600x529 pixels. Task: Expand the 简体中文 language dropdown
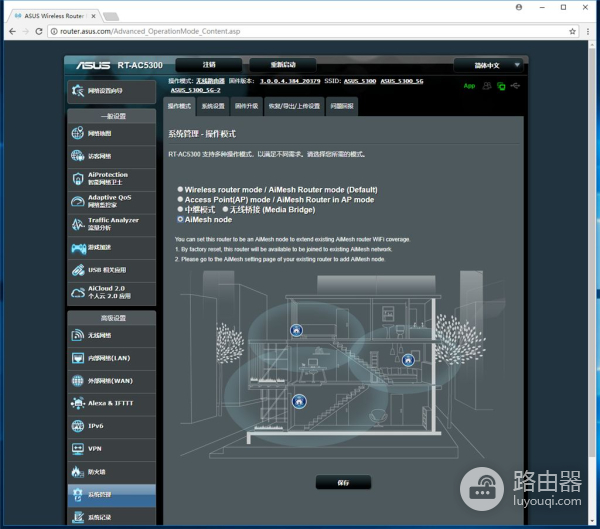(489, 65)
